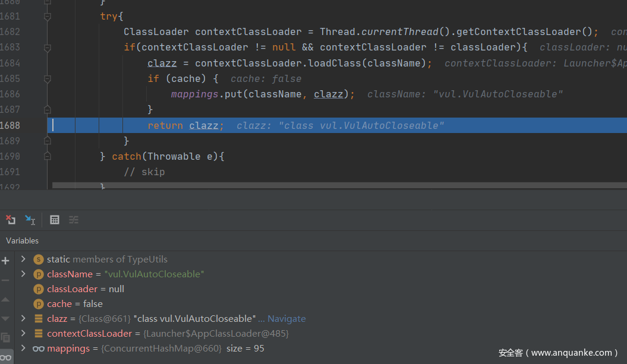Expand the mappings ConcurrentHashMap node
The width and height of the screenshot is (627, 364).
pyautogui.click(x=23, y=348)
